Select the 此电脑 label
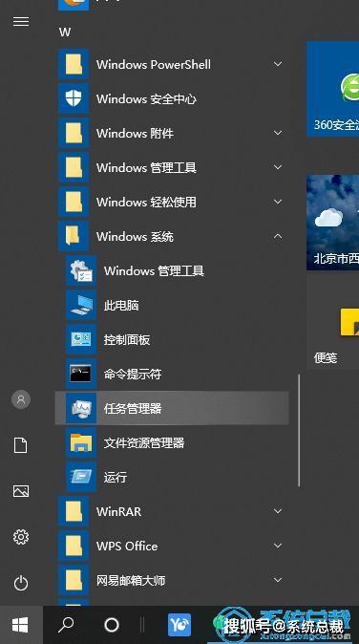This screenshot has height=644, width=359. [x=121, y=306]
